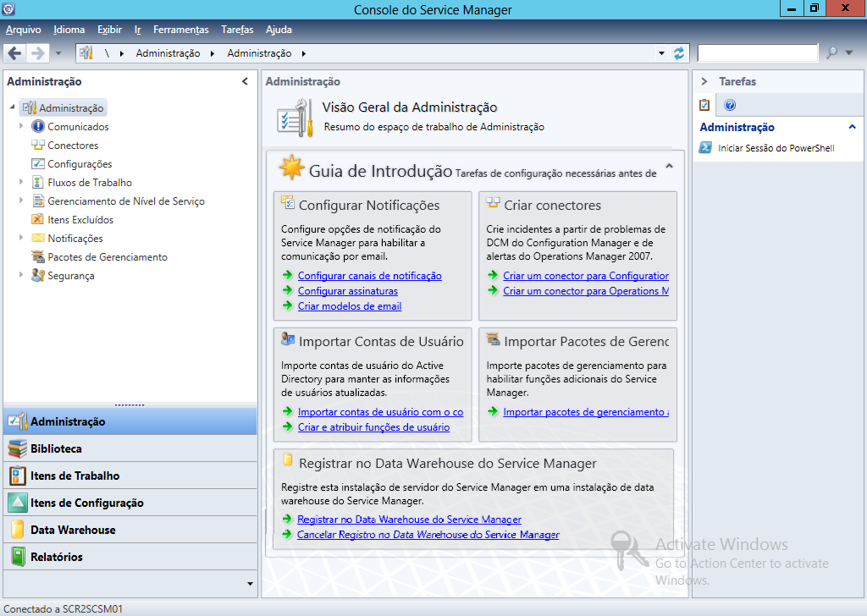Select the Configurações tree icon
Viewport: 867px width, 616px height.
tap(37, 164)
